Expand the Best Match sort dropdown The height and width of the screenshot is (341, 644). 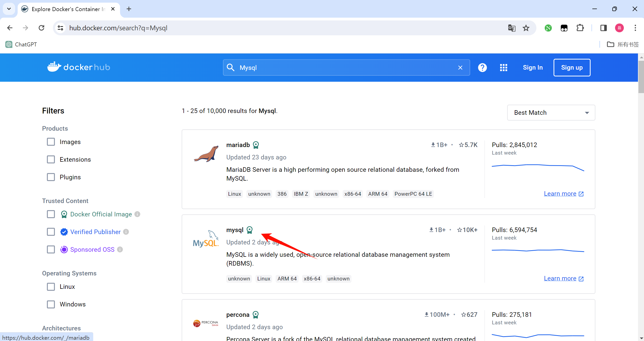pos(551,112)
